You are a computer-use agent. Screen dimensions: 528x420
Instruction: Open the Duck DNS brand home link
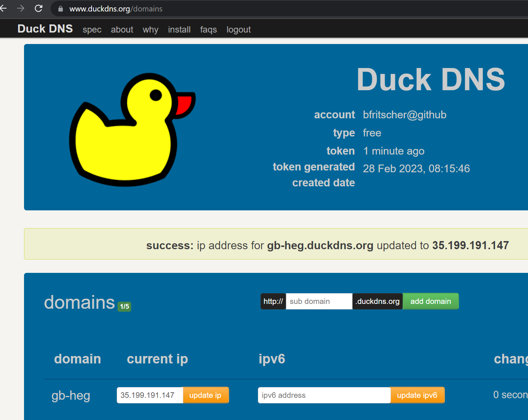(x=45, y=29)
